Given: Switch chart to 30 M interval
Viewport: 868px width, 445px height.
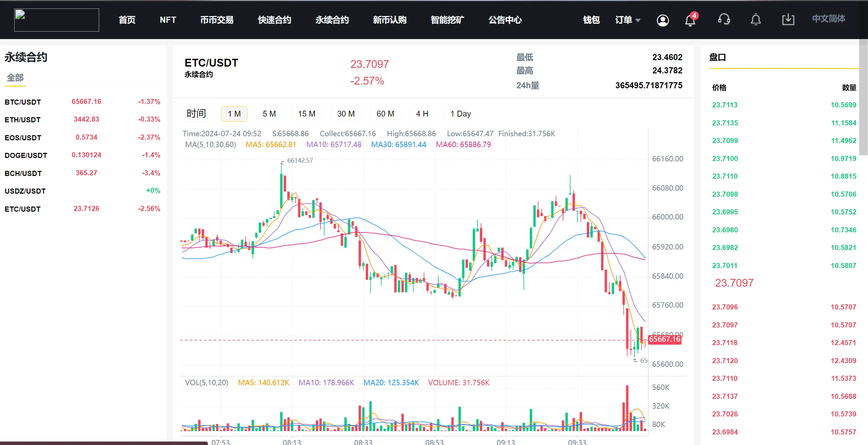Looking at the screenshot, I should [x=346, y=114].
